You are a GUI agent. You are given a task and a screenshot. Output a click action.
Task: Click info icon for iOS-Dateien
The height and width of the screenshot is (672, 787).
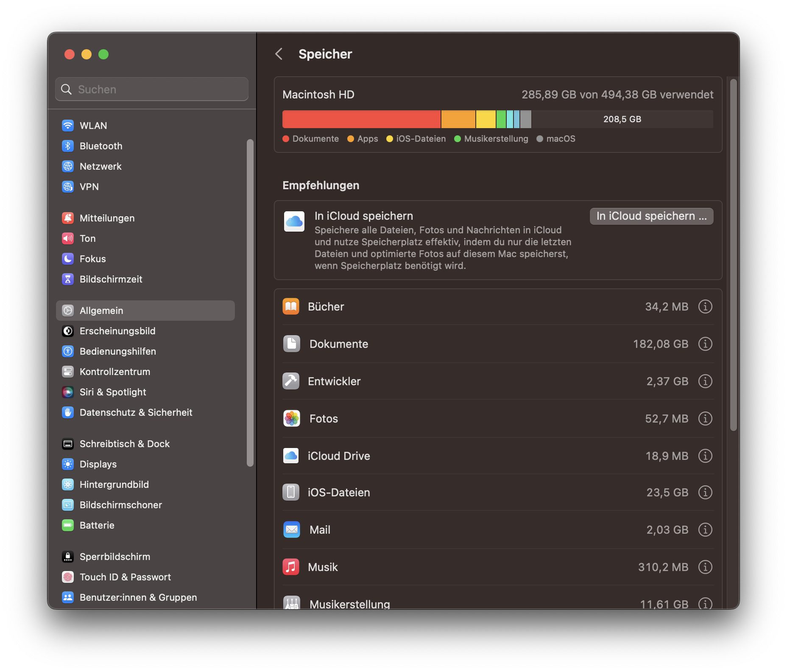point(705,492)
